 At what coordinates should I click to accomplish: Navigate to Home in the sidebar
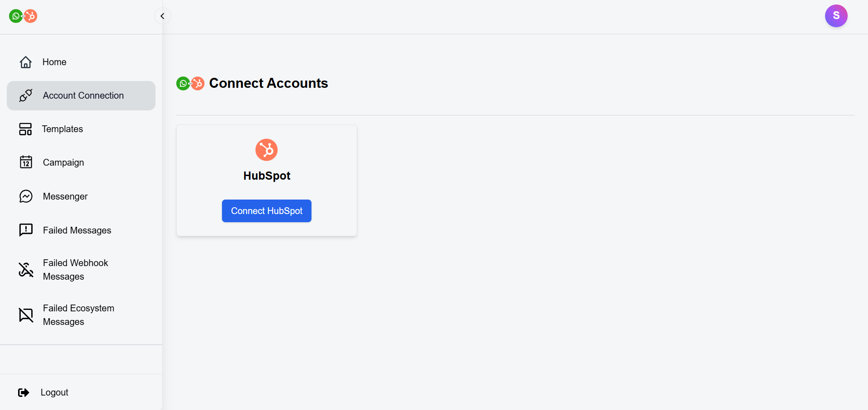pyautogui.click(x=54, y=62)
